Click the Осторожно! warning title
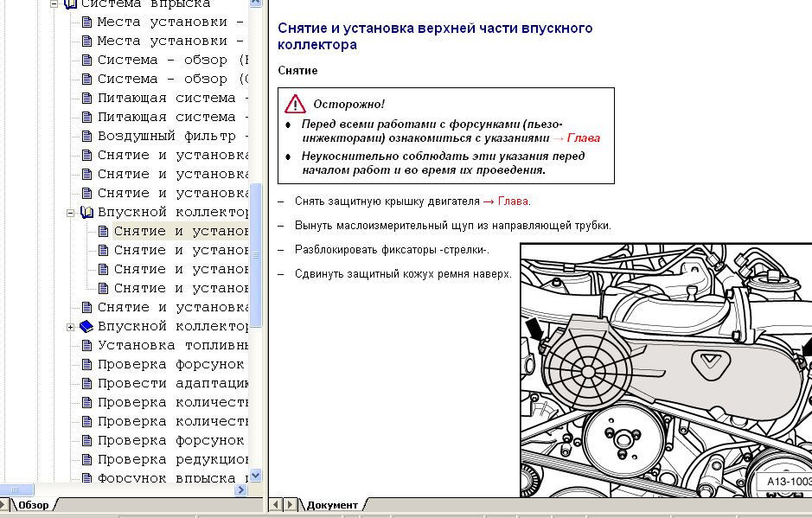The height and width of the screenshot is (518, 812). click(349, 104)
